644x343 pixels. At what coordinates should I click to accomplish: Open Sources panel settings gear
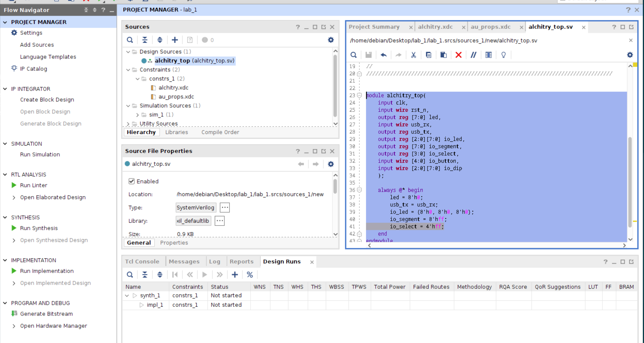[330, 40]
